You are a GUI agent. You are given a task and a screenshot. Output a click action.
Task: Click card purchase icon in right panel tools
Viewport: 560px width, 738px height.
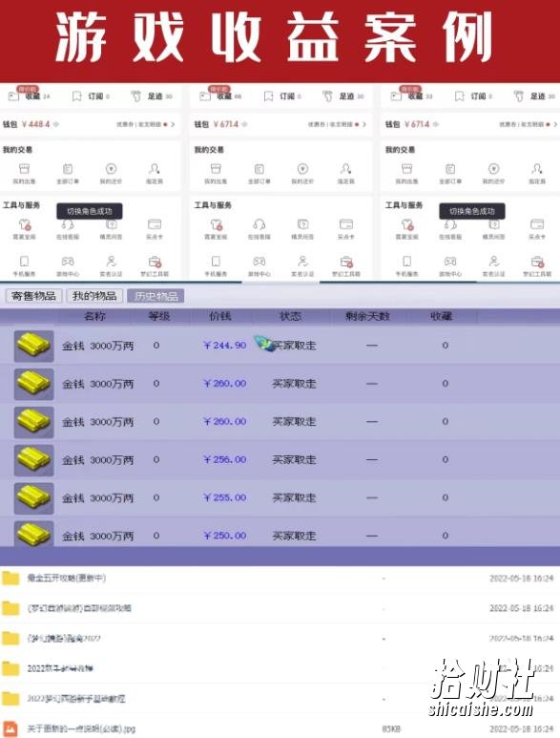537,224
